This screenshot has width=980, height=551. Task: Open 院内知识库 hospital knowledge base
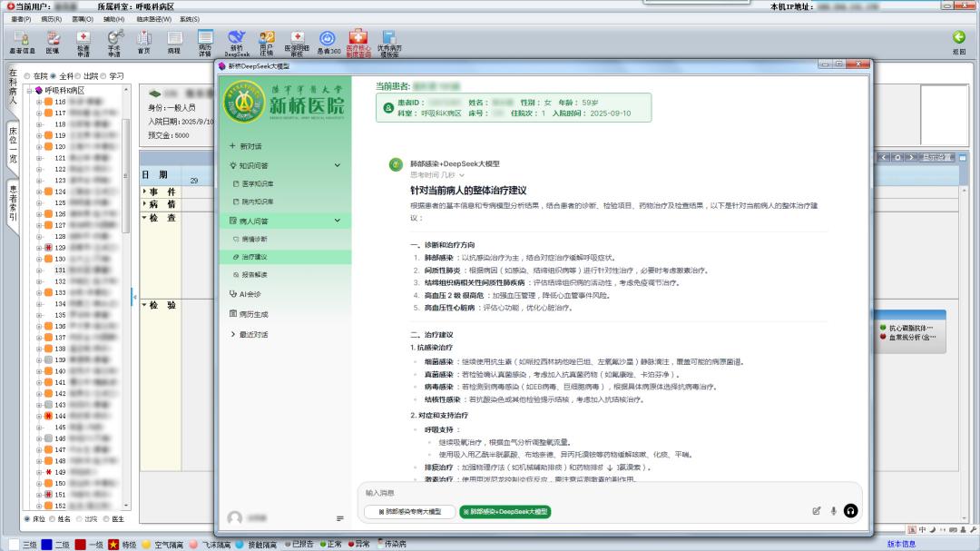(253, 202)
